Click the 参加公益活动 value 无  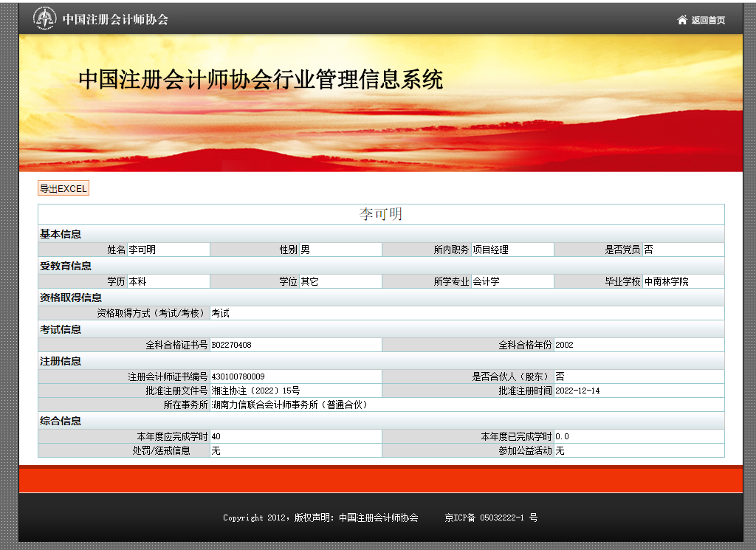(560, 450)
